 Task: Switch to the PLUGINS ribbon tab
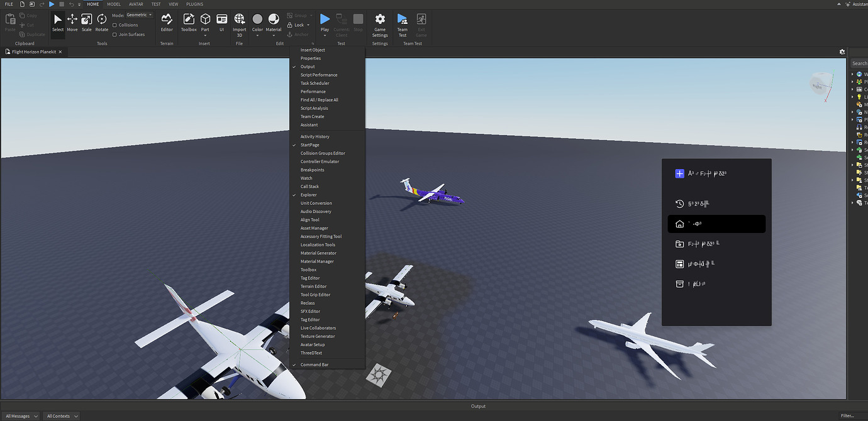coord(194,4)
